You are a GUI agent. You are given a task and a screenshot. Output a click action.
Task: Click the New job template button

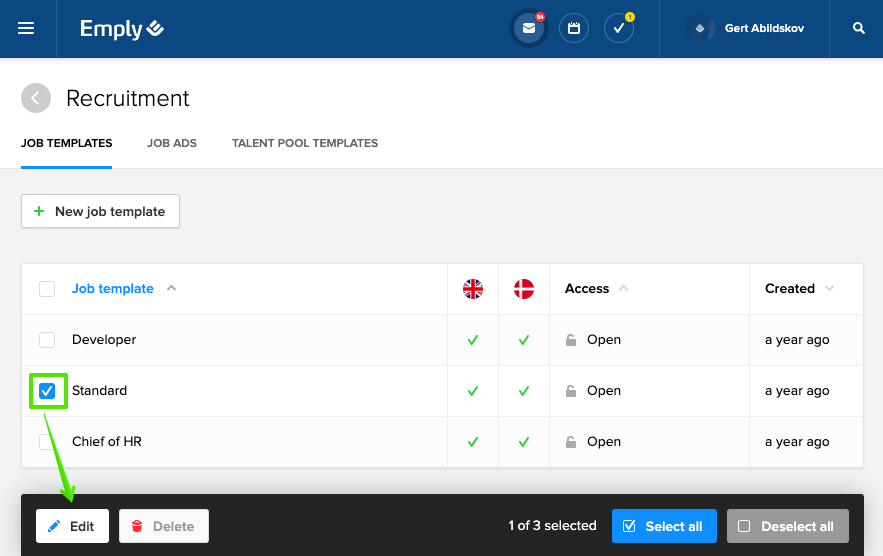click(x=100, y=211)
